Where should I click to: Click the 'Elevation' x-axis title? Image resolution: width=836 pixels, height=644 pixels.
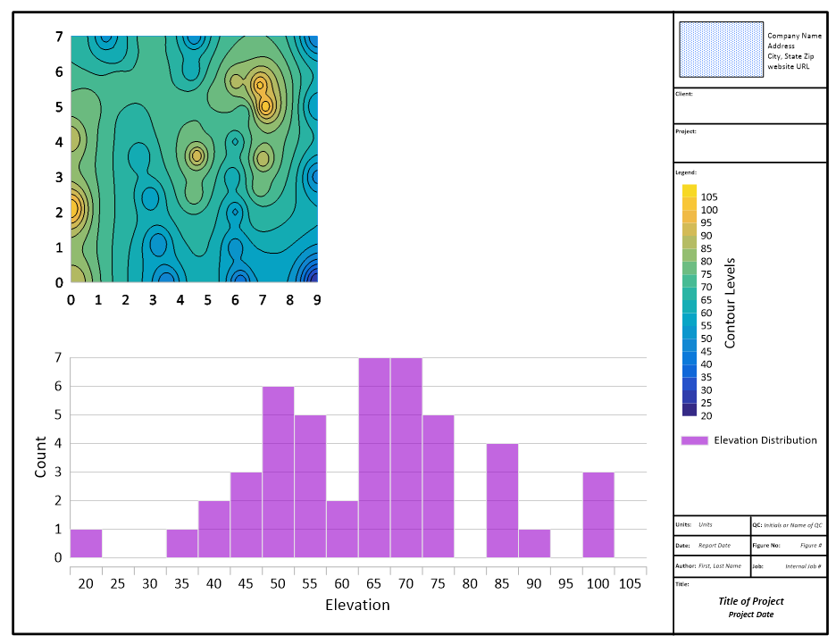click(x=357, y=605)
